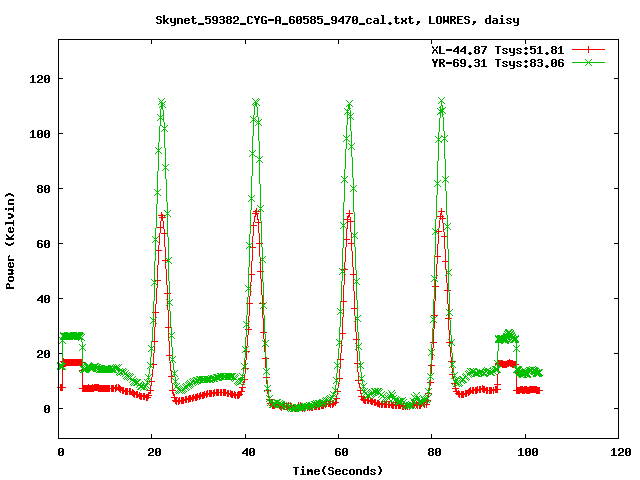
Task: Click x-axis tick label 60
Action: click(x=341, y=452)
